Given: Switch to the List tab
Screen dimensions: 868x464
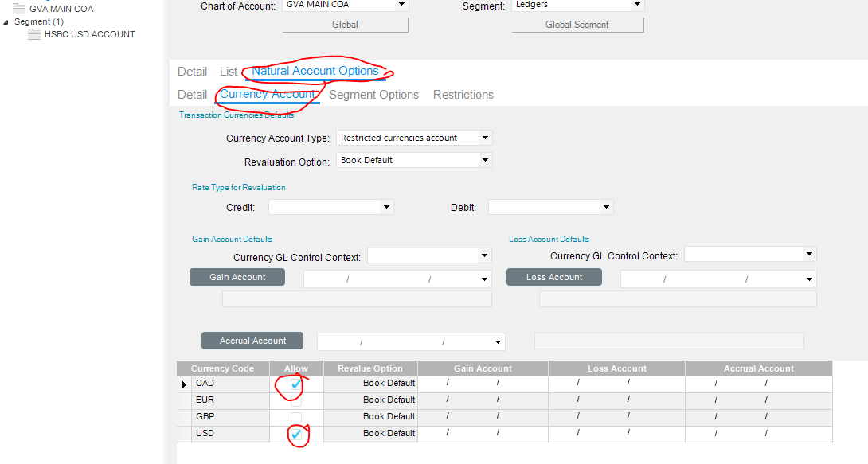Looking at the screenshot, I should click(228, 72).
